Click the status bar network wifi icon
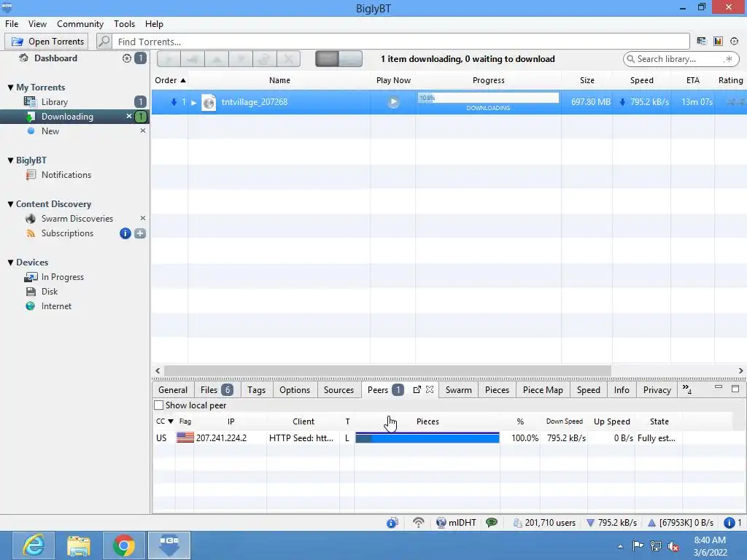747x560 pixels. [418, 523]
